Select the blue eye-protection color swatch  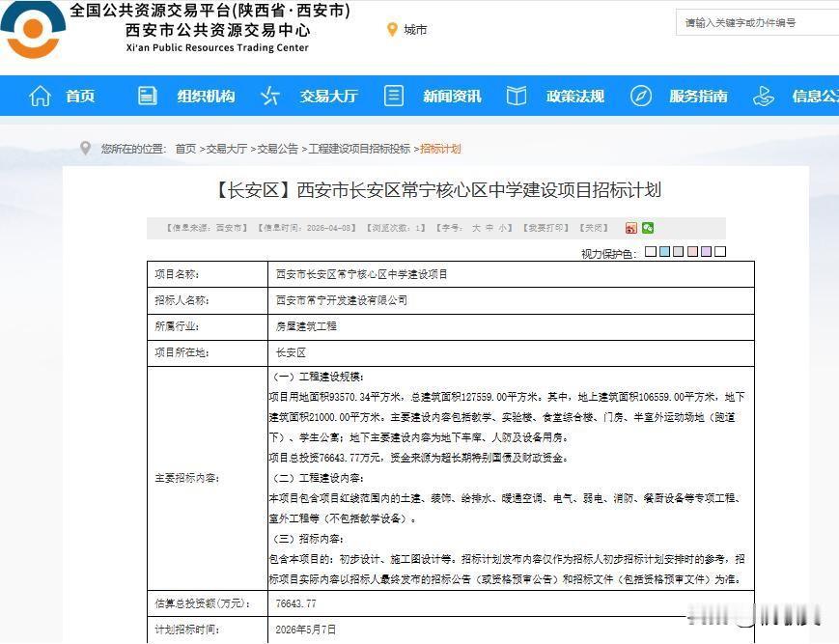(x=666, y=251)
